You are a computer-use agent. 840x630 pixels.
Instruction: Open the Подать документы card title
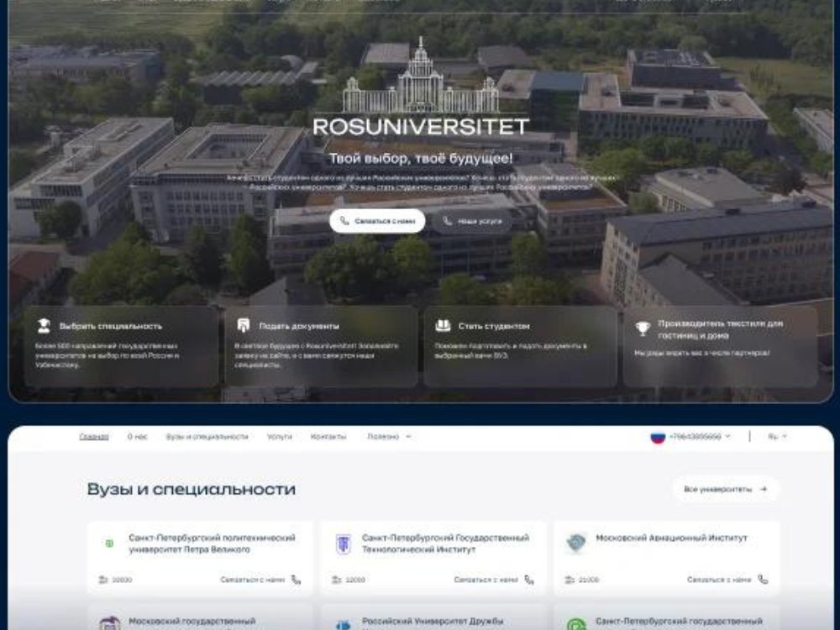click(x=299, y=326)
